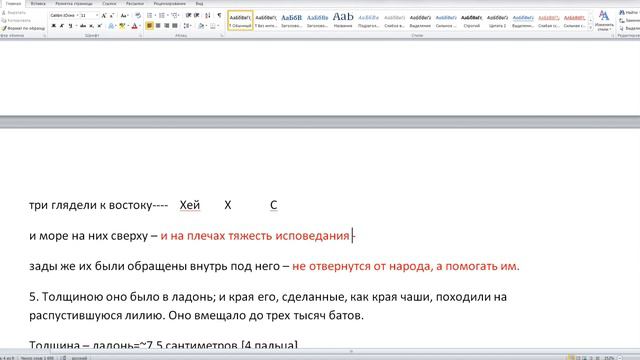Click Select (Выделить) in editing group

(629, 28)
